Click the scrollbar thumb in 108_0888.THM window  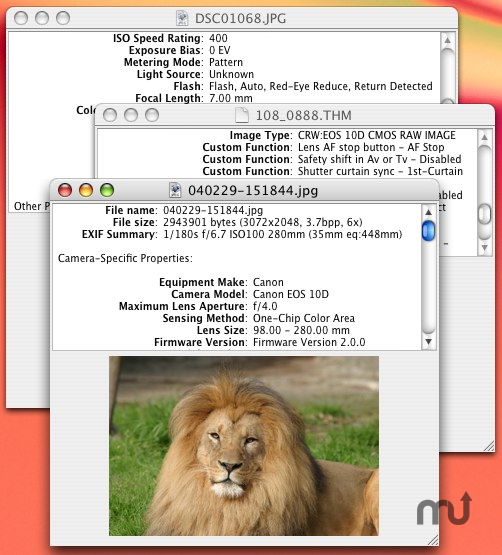[484, 214]
